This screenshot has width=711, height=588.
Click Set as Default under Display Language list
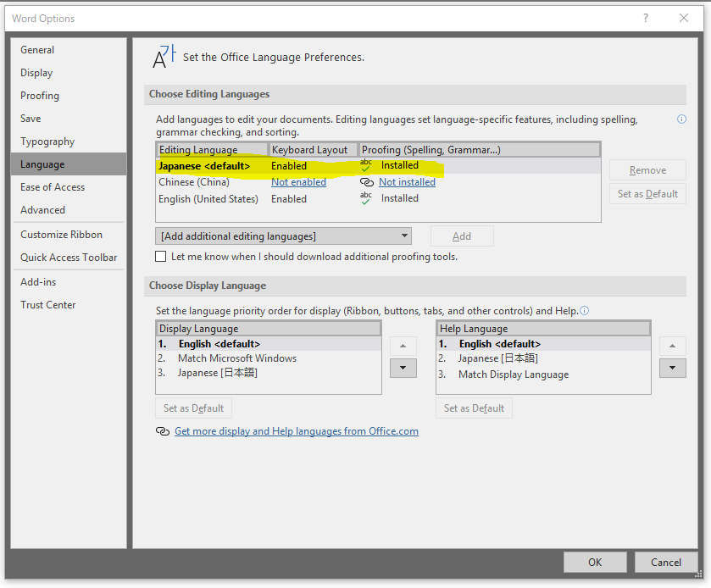click(x=193, y=408)
